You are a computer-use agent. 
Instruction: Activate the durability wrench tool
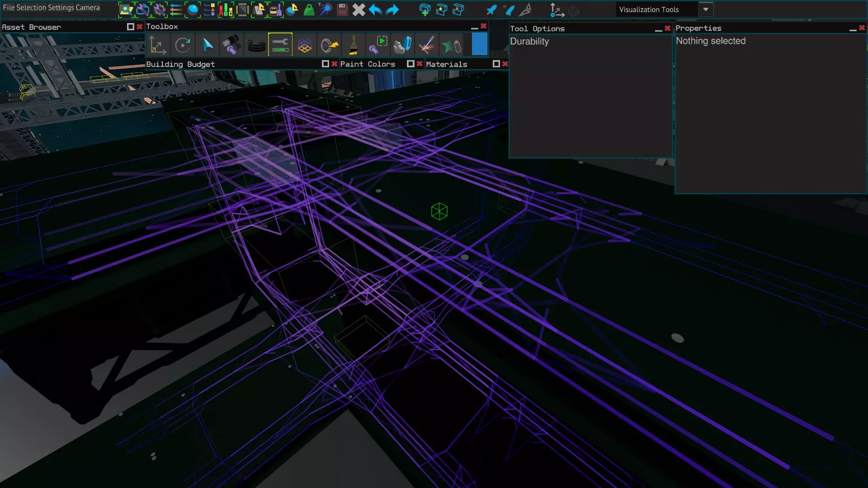point(280,45)
